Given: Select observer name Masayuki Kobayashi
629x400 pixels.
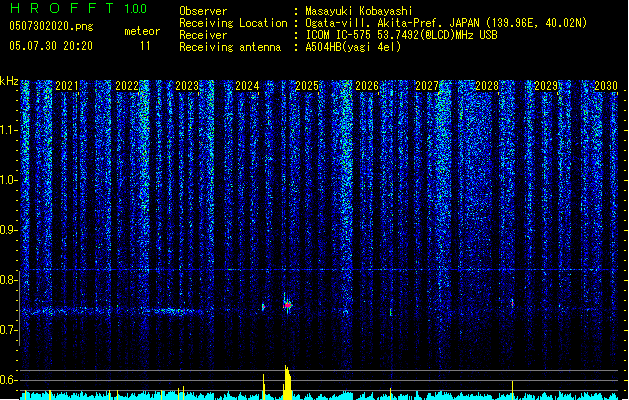Looking at the screenshot, I should (x=359, y=11).
